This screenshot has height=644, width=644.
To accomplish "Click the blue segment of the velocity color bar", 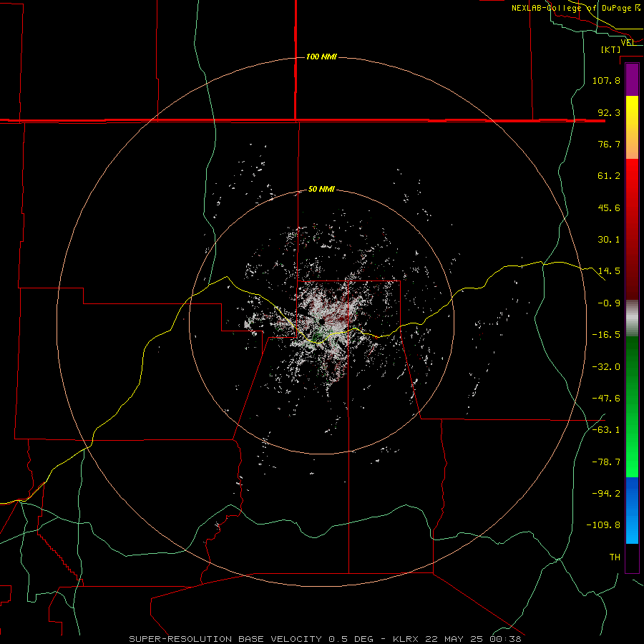I will [x=632, y=510].
